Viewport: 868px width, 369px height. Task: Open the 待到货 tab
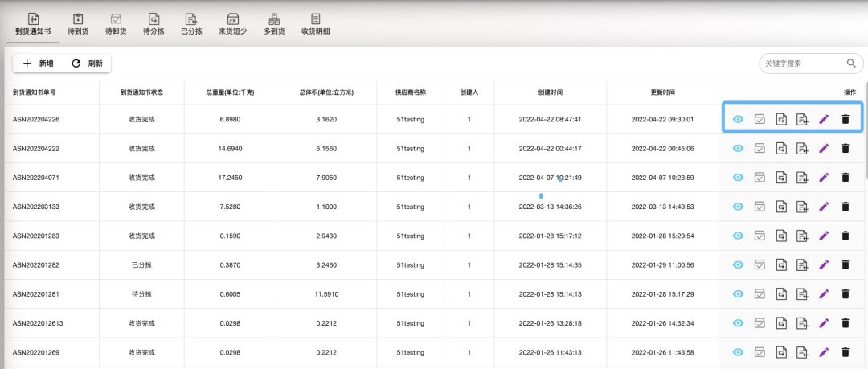[77, 23]
